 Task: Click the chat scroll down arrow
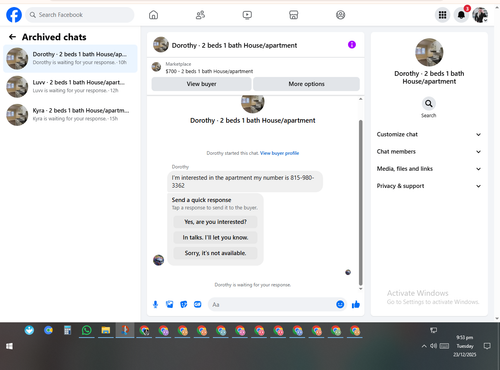pos(360,289)
